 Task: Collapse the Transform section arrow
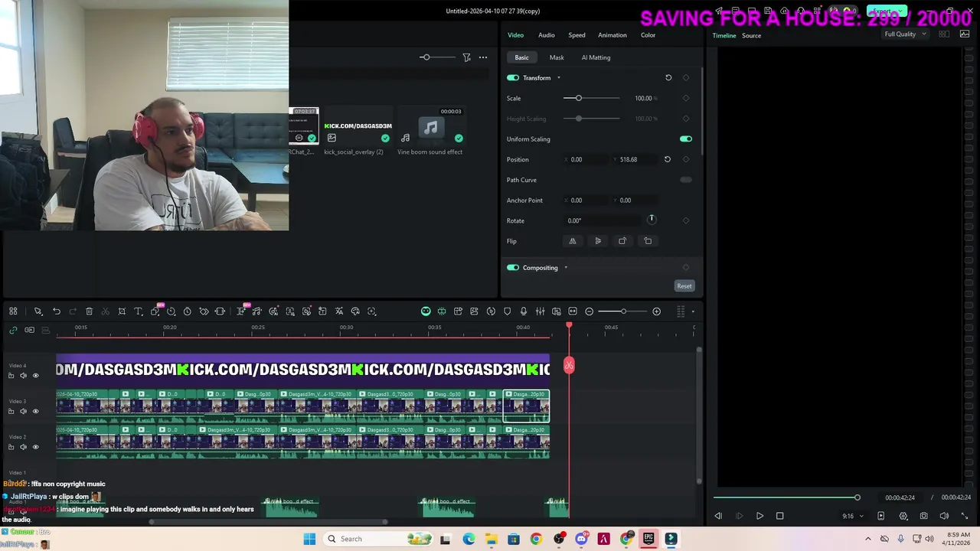tap(558, 78)
